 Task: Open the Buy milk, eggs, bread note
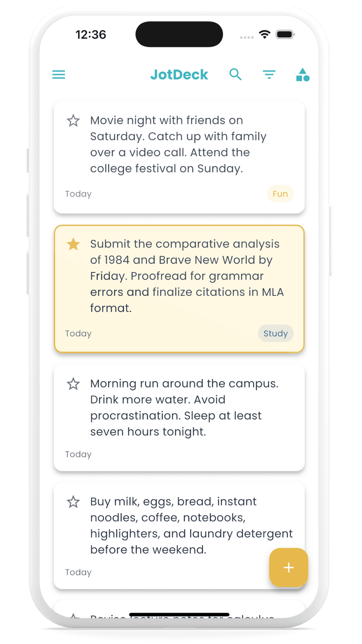179,536
